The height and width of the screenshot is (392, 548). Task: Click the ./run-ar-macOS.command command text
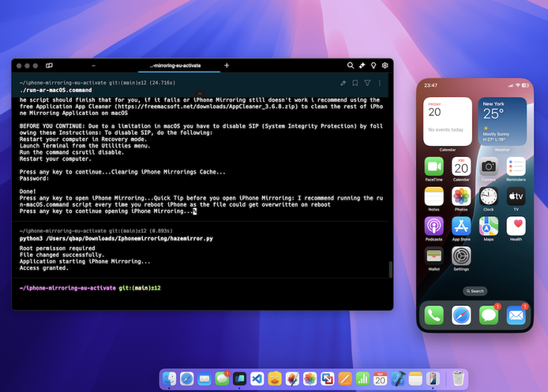(x=56, y=90)
